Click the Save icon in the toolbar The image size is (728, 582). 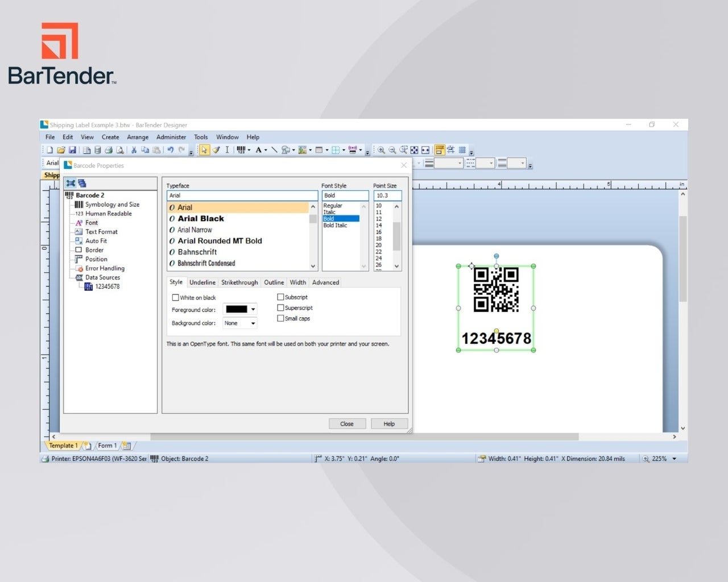pyautogui.click(x=72, y=150)
